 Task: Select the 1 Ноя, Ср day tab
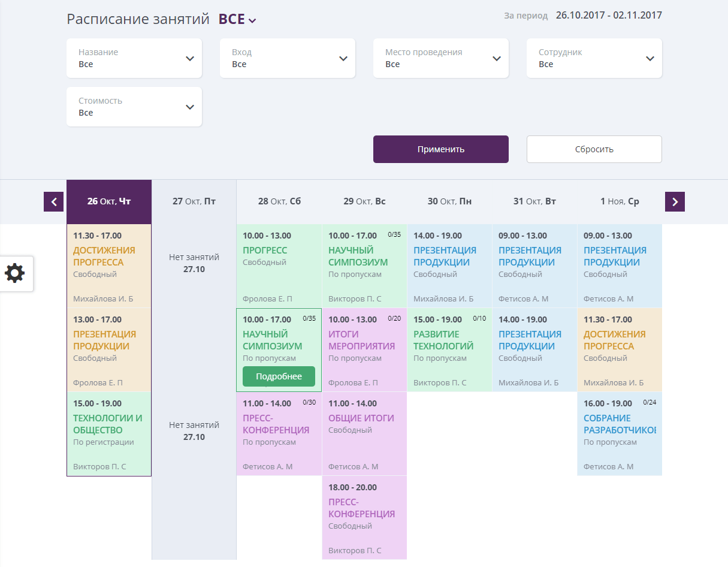(x=620, y=201)
